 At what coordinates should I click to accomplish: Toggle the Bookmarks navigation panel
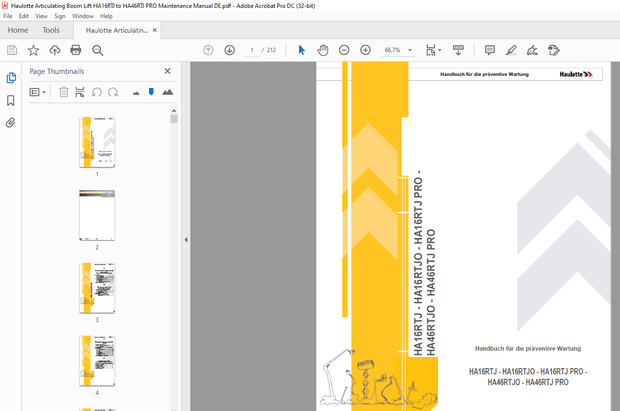click(x=11, y=101)
